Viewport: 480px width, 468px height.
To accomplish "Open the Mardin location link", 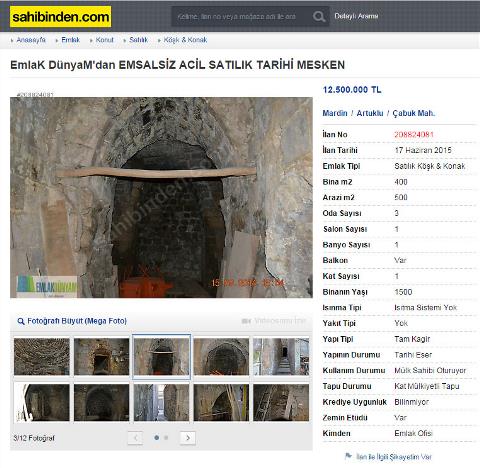I will (335, 113).
